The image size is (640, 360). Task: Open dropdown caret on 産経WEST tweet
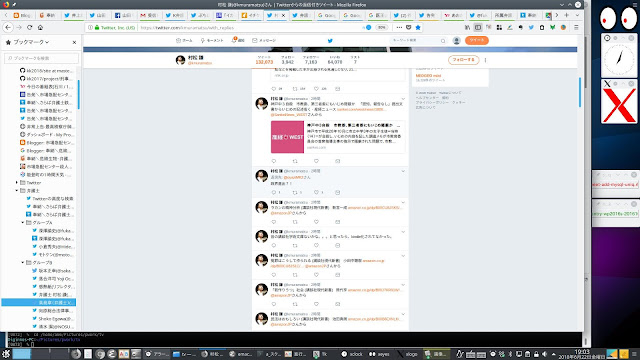click(403, 99)
